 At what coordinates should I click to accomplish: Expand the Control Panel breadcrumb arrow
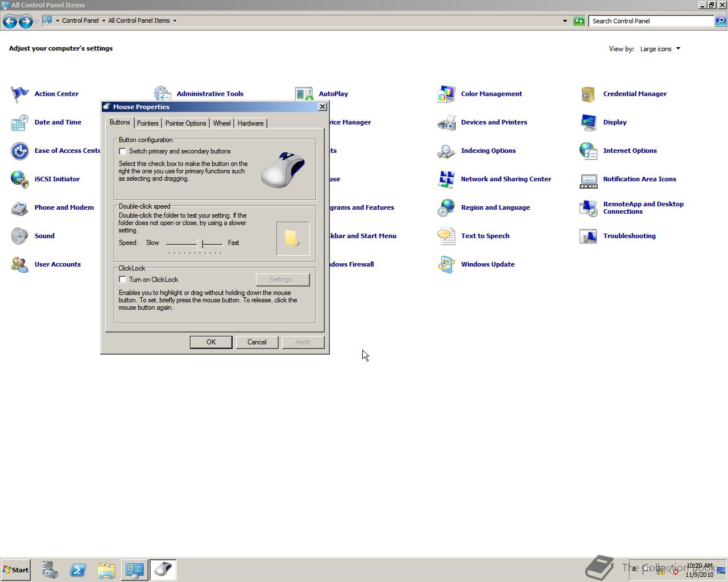click(104, 20)
